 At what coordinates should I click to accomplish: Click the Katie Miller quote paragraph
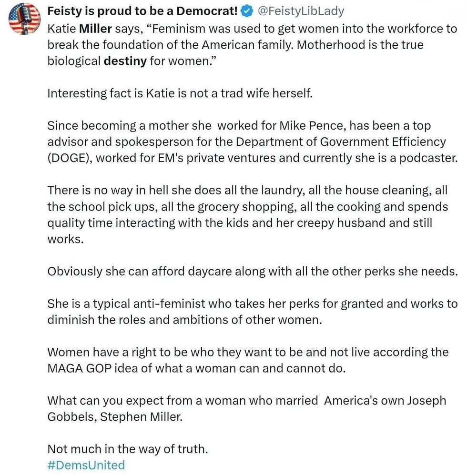[252, 45]
